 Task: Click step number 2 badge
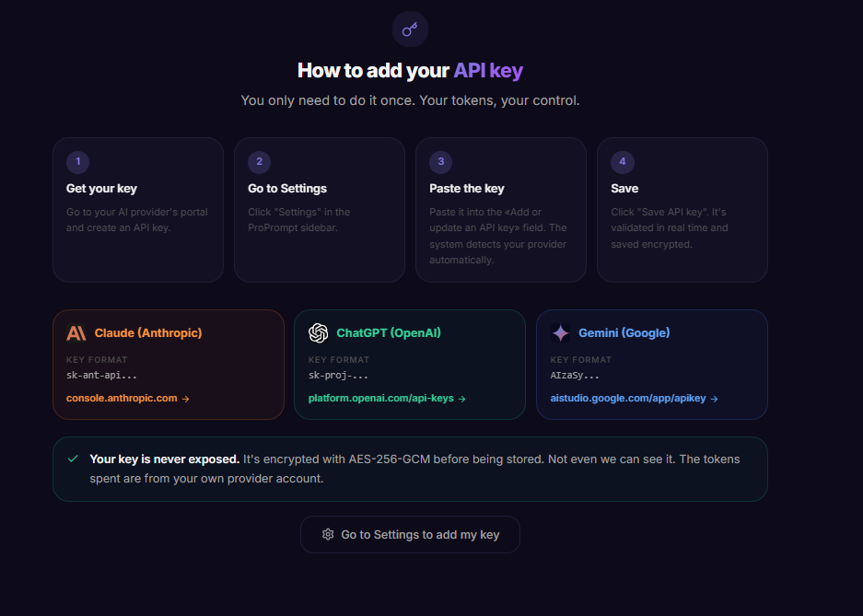(x=259, y=162)
